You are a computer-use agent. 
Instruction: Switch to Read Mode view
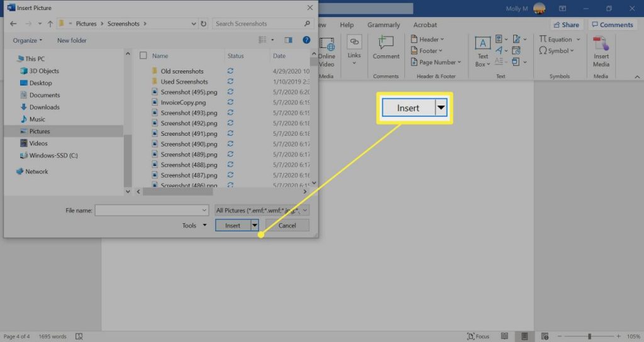(504, 336)
